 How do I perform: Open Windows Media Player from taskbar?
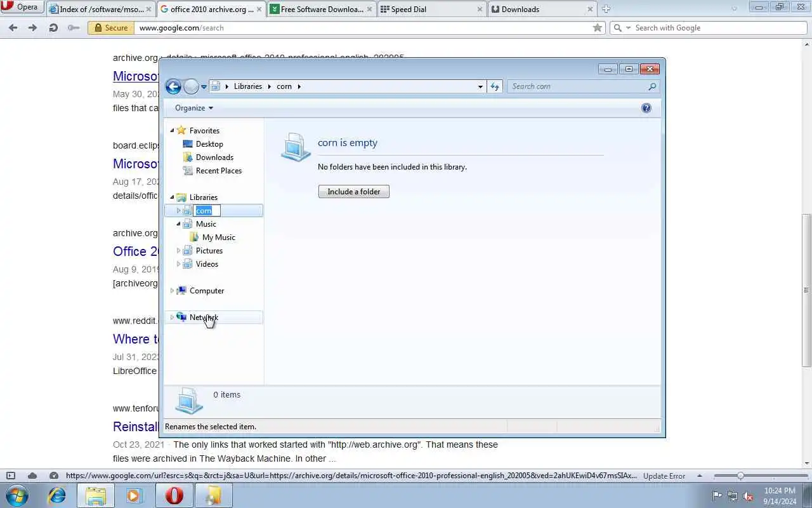(134, 495)
